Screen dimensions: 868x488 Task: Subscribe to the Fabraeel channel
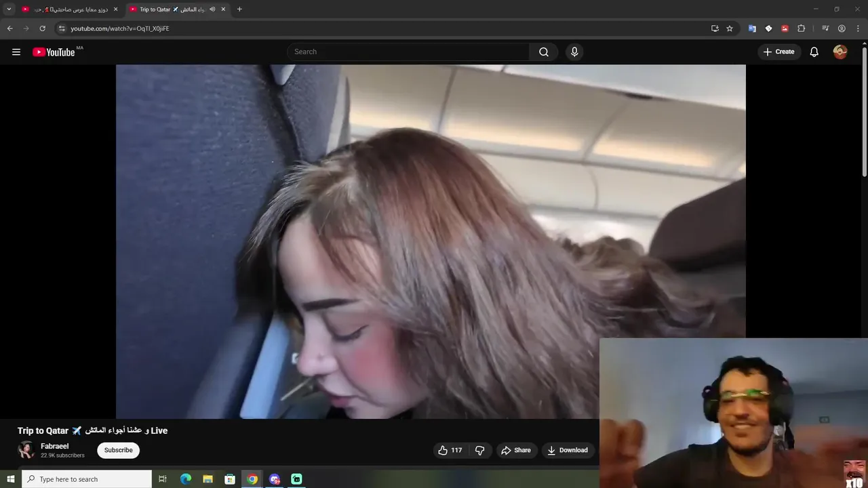pyautogui.click(x=118, y=450)
